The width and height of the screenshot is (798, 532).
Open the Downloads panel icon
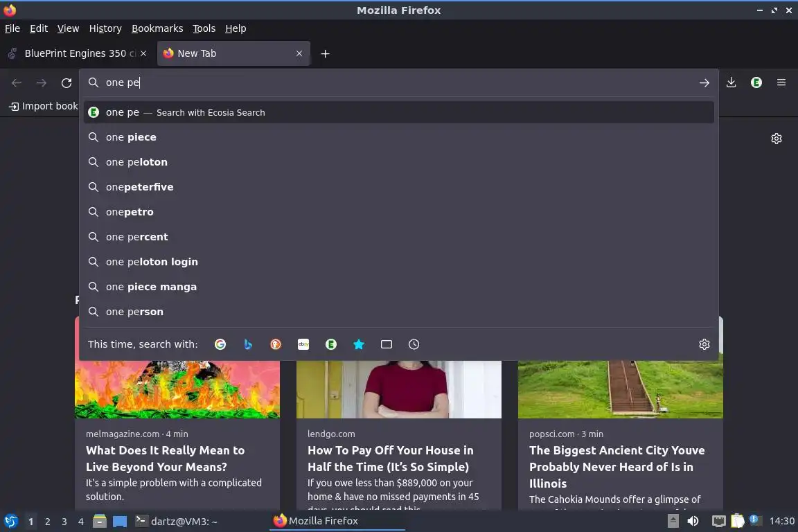pyautogui.click(x=731, y=82)
